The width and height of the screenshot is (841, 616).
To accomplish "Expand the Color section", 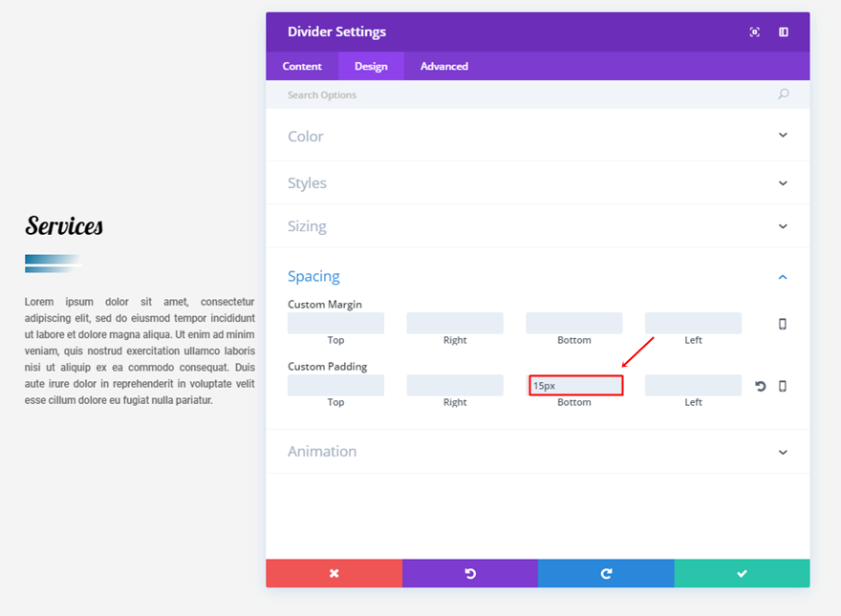I will point(537,136).
